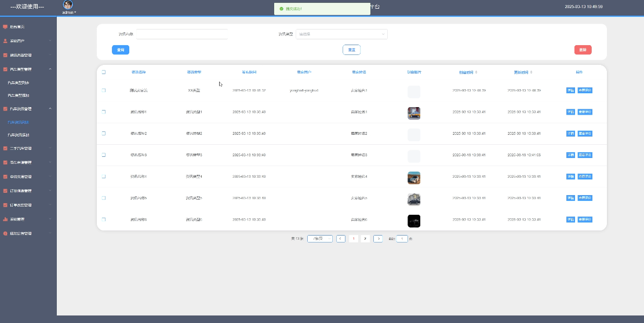Focus the 资讯名称 search input
Viewport: 644px width, 323px height.
[182, 34]
